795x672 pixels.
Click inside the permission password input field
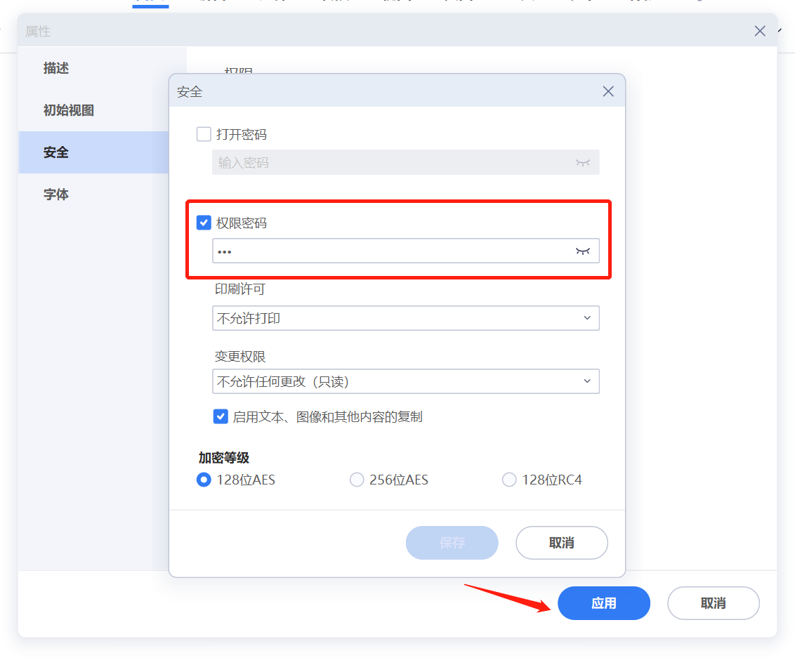pyautogui.click(x=386, y=251)
